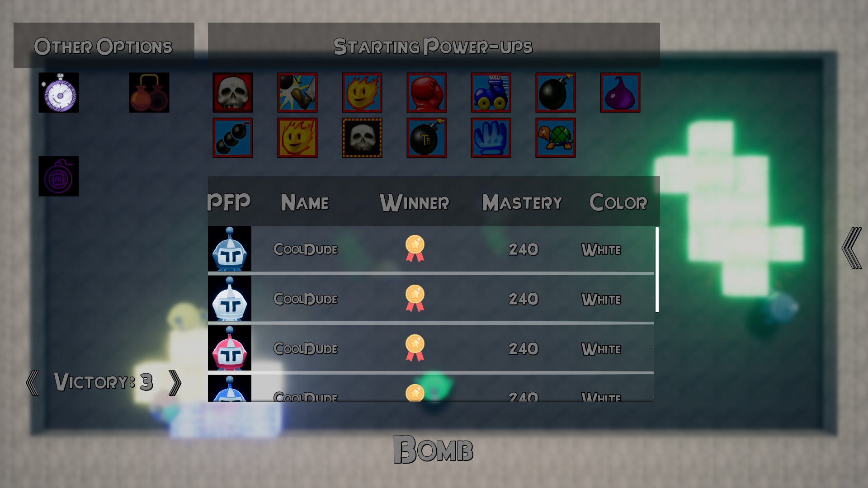Click the bomb power-up icon
This screenshot has width=868, height=488.
click(x=555, y=92)
